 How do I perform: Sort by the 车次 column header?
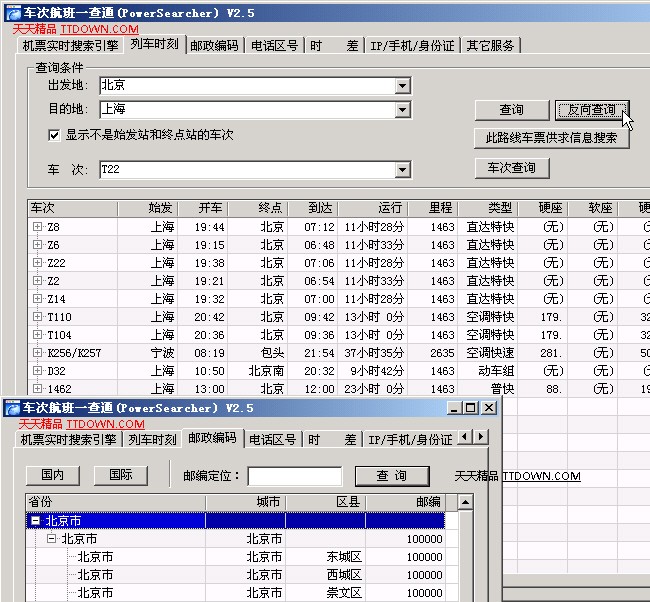pyautogui.click(x=73, y=208)
